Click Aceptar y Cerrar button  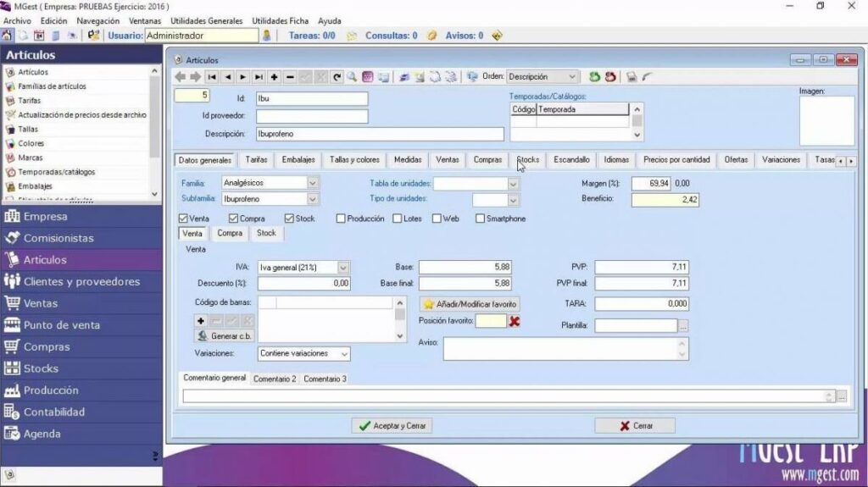click(392, 425)
